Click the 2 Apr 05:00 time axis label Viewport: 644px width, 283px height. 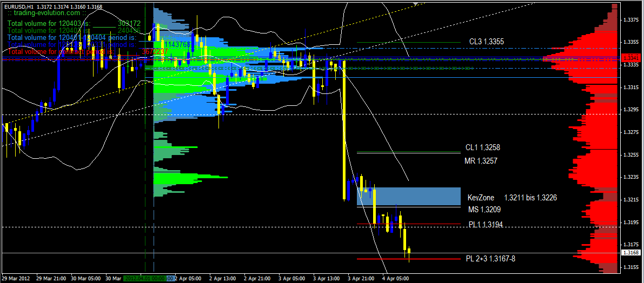pyautogui.click(x=189, y=278)
